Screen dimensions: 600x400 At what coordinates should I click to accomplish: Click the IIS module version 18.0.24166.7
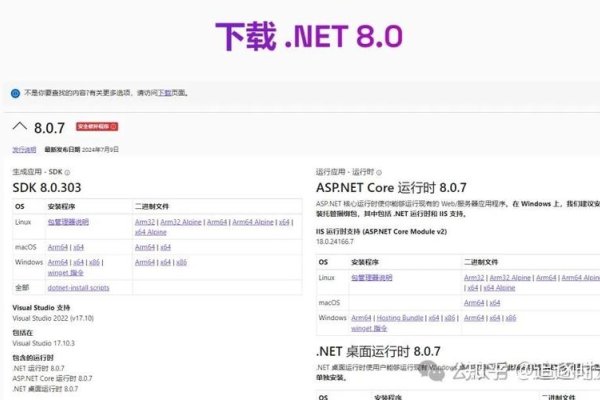click(335, 242)
